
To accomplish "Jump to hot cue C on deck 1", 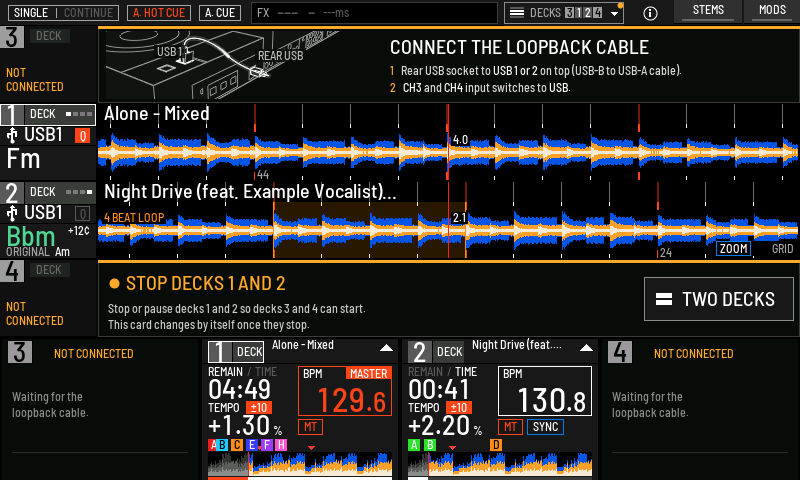I will point(237,445).
